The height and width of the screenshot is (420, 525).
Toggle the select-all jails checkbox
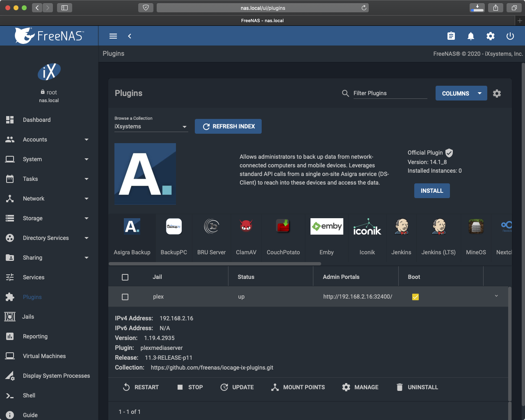coord(125,277)
